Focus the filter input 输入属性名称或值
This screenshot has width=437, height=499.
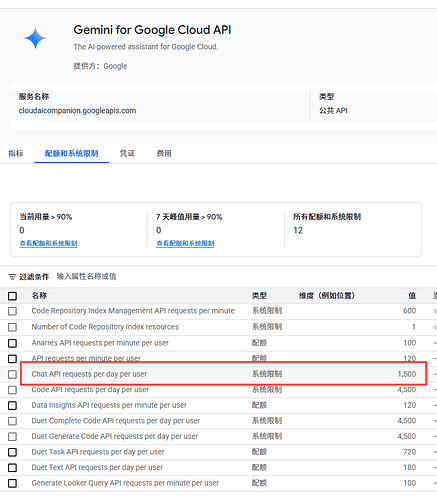click(x=86, y=276)
